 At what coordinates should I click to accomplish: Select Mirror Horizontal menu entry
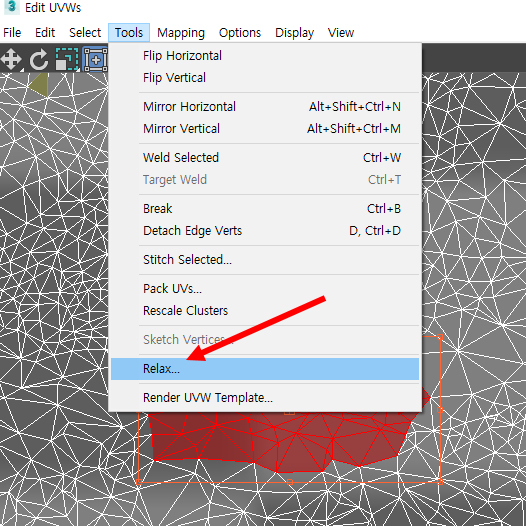pyautogui.click(x=265, y=107)
